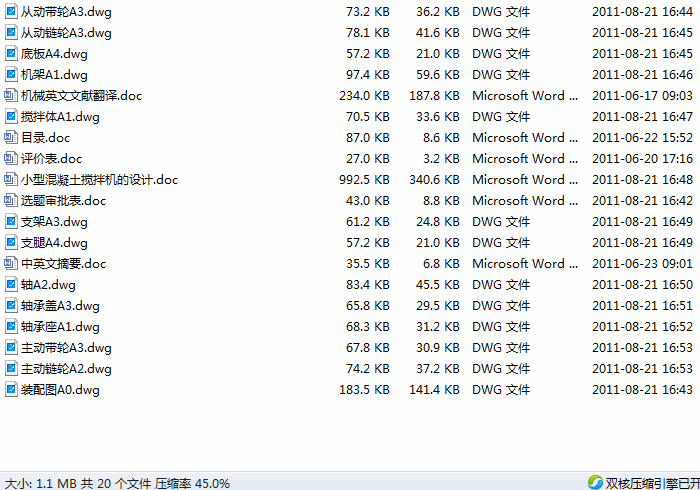Viewport: 700px width, 490px height.
Task: Click the Word icon for 中英文摘要.doc
Action: pyautogui.click(x=11, y=263)
